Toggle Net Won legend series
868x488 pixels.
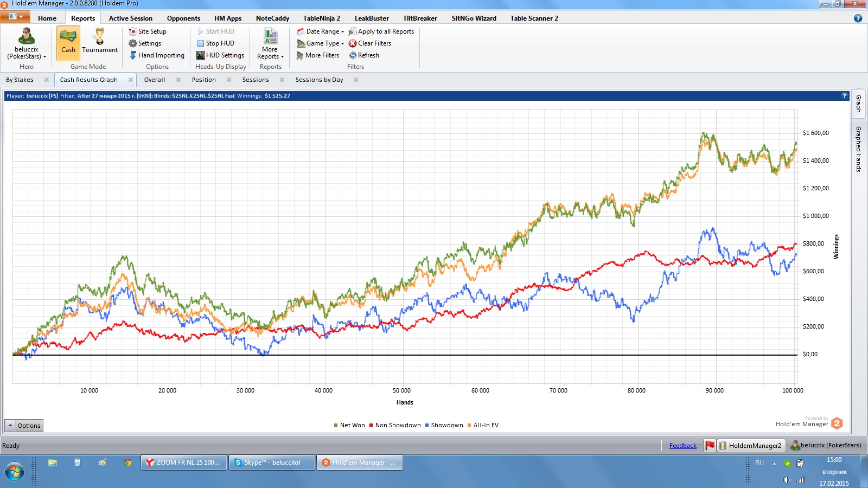(x=349, y=425)
